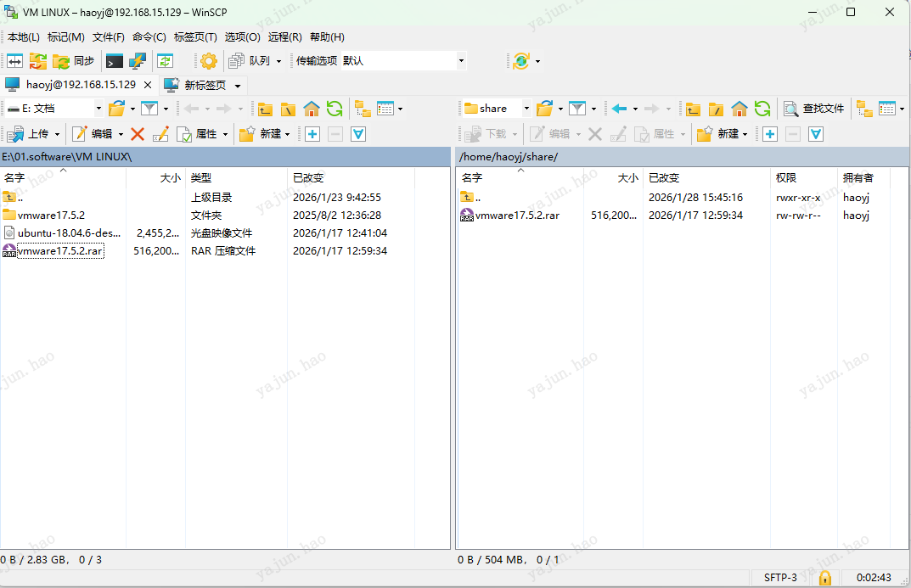Open the 帮助(H) menu
The width and height of the screenshot is (911, 588).
tap(327, 37)
